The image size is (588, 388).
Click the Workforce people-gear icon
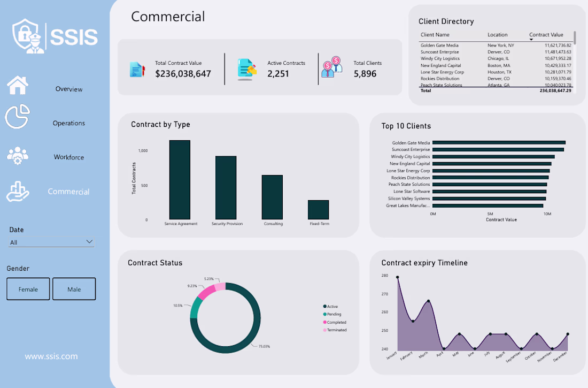(17, 156)
